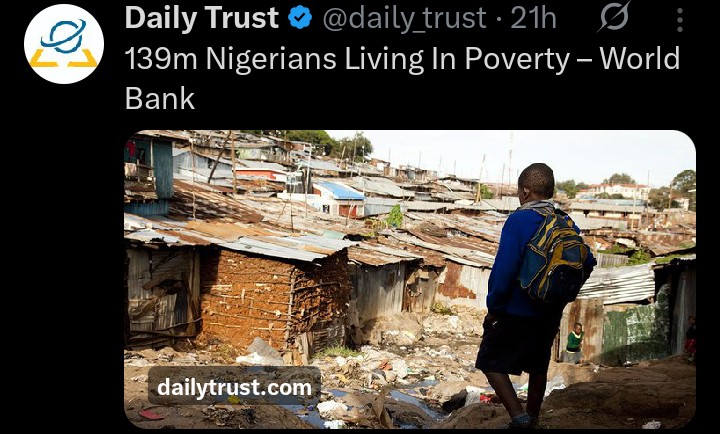Open the @daily_trust handle link
Viewport: 720px width, 434px height.
(x=404, y=19)
